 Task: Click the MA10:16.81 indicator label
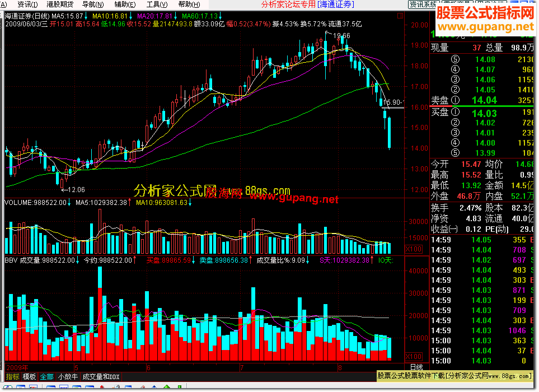pos(110,16)
